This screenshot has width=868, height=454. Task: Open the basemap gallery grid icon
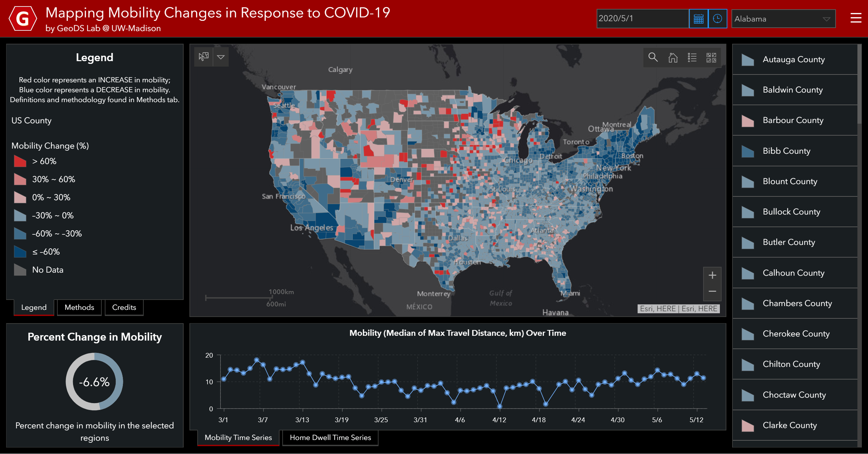click(x=711, y=57)
